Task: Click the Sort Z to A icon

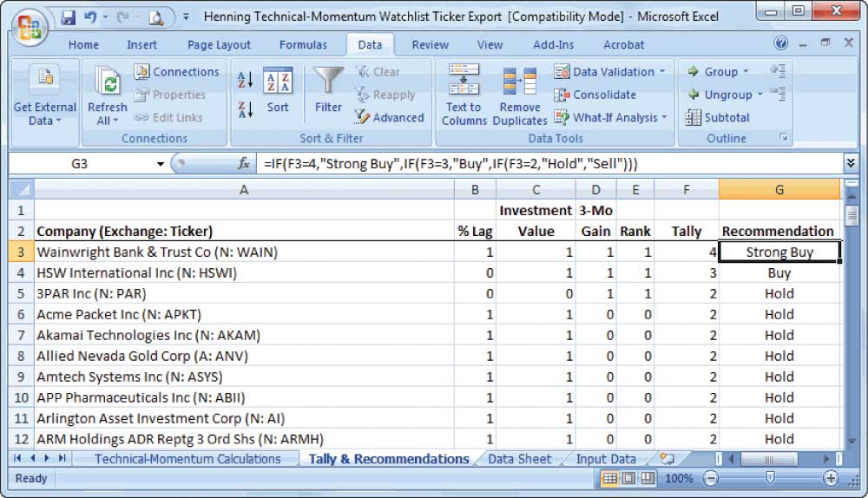Action: coord(245,109)
